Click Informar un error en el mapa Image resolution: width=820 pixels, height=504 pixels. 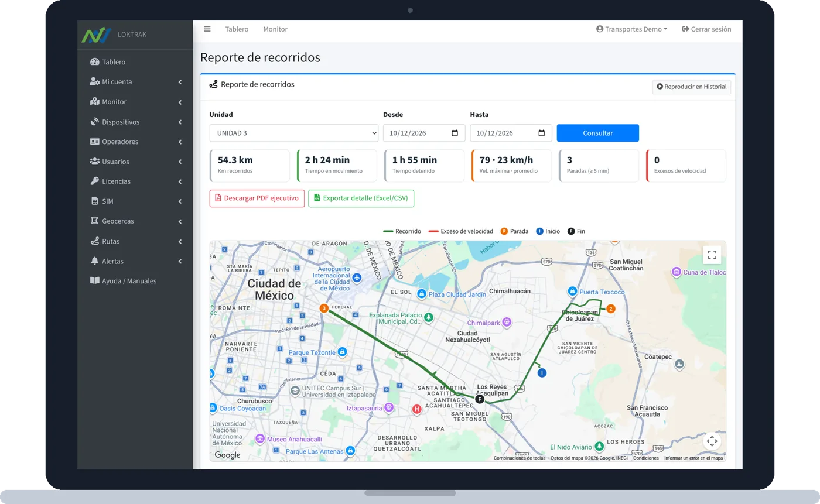click(x=693, y=458)
